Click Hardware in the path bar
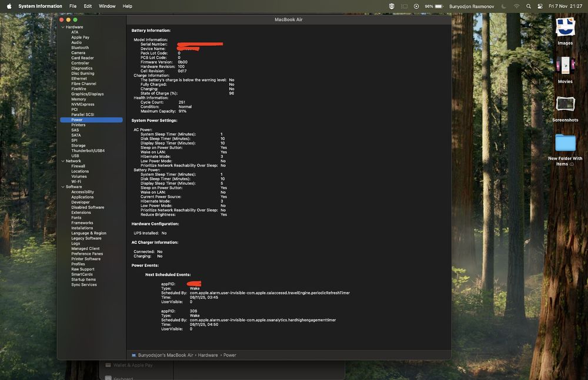This screenshot has height=380, width=588. pyautogui.click(x=208, y=355)
